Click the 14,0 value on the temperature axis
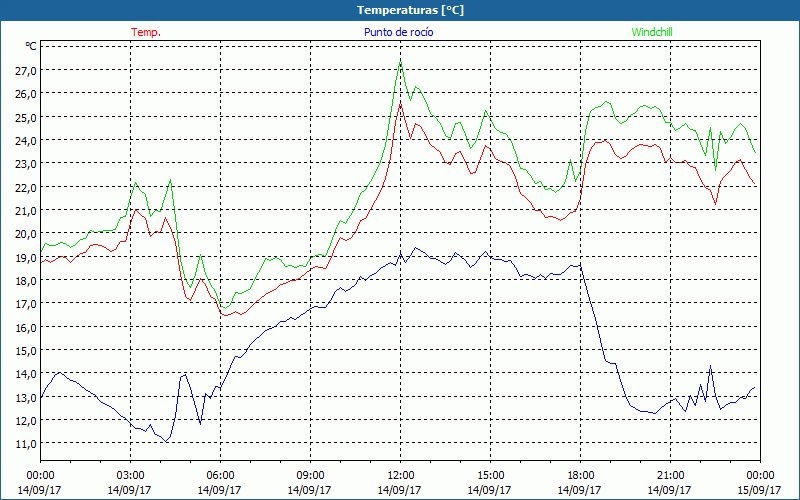The image size is (800, 500). click(26, 373)
